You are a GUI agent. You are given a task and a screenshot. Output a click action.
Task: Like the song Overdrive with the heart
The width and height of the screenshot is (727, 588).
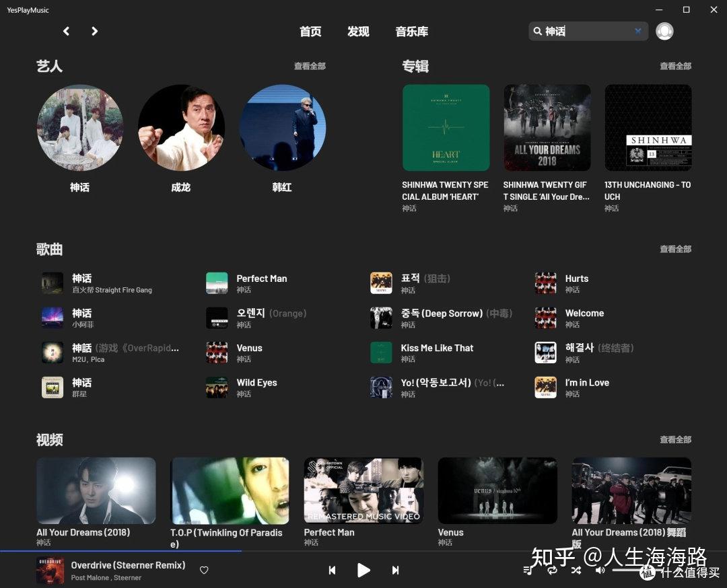(204, 570)
